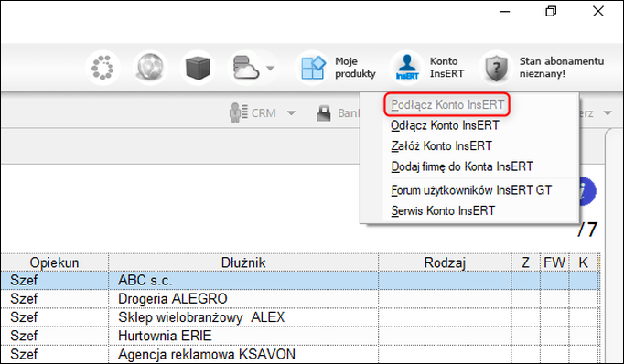Select the ABC s.c. row

(300, 280)
